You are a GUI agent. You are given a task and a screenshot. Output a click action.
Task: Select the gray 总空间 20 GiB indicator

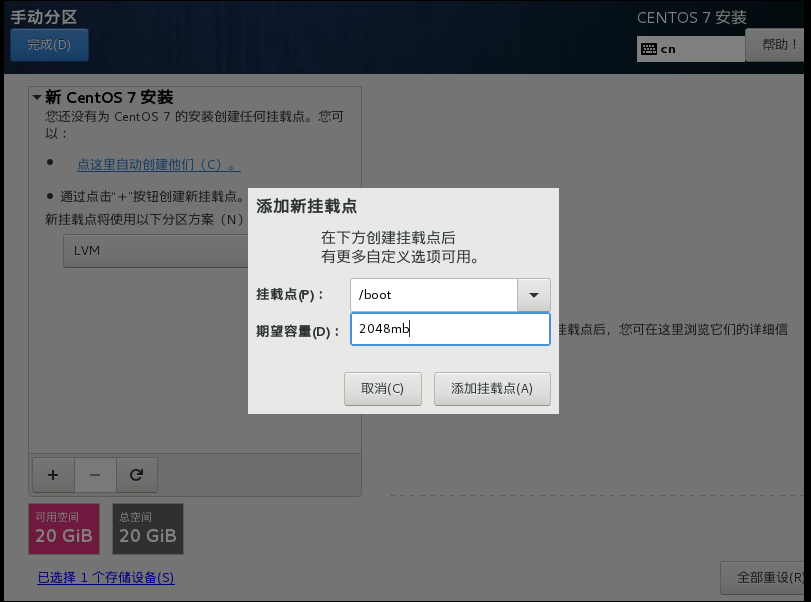147,528
